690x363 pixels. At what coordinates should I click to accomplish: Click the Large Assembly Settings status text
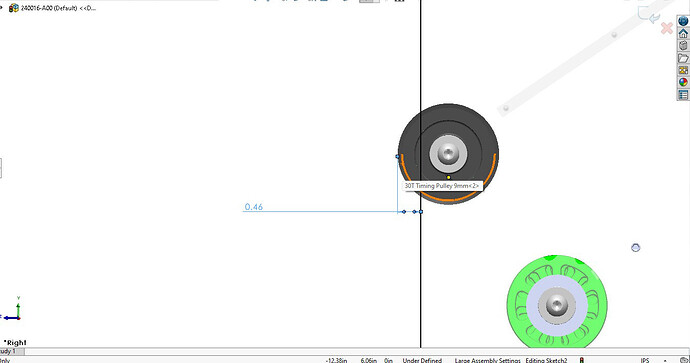click(488, 360)
